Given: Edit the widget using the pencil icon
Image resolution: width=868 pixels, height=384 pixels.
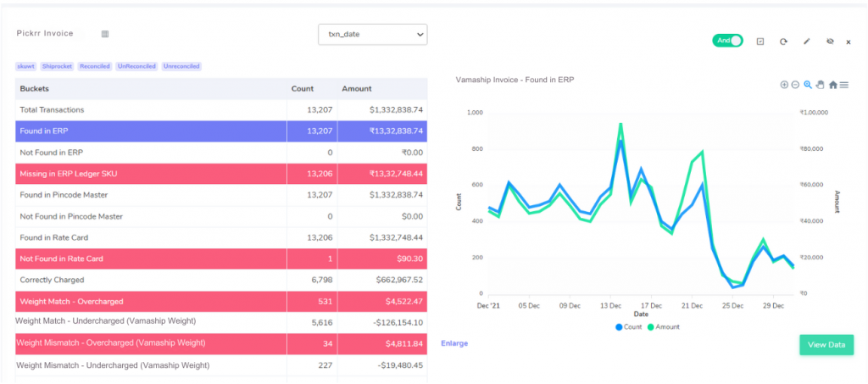Looking at the screenshot, I should 807,42.
